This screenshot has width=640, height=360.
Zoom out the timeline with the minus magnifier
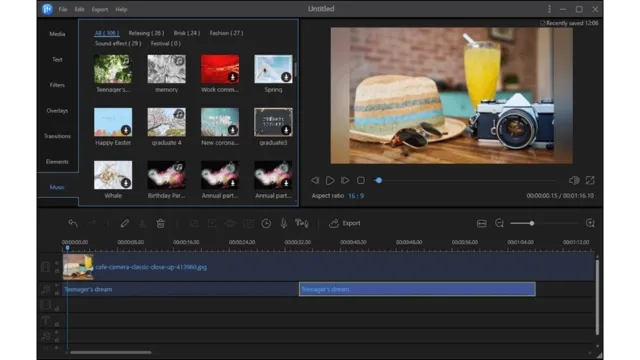[x=499, y=223]
